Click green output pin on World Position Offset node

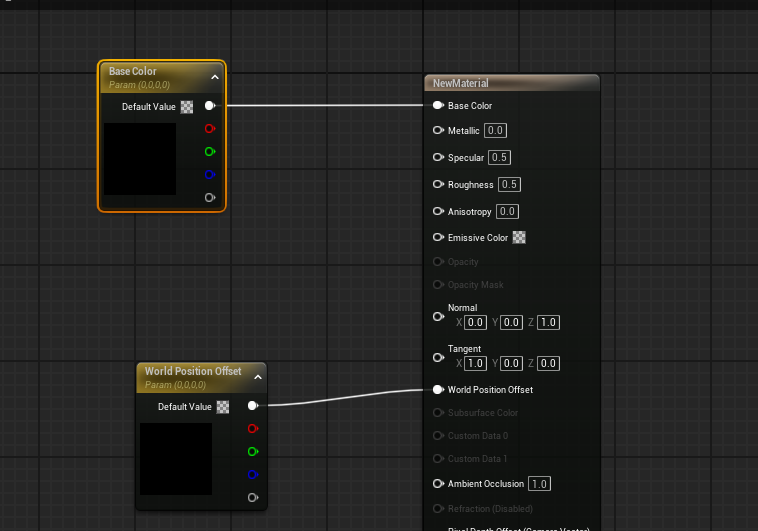pyautogui.click(x=252, y=452)
